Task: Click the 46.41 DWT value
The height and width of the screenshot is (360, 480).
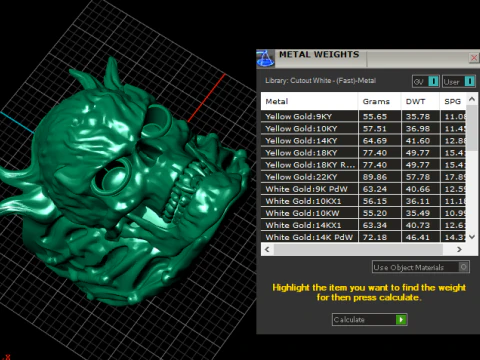Action: click(418, 237)
